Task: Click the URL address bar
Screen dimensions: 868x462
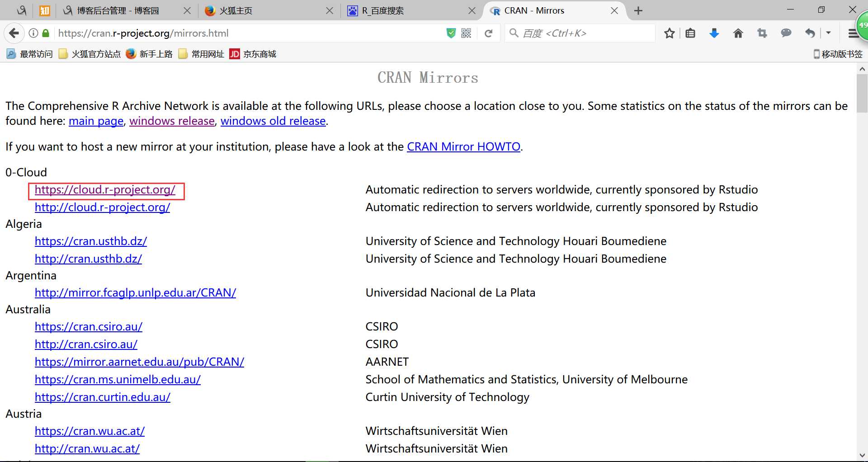Action: tap(249, 33)
